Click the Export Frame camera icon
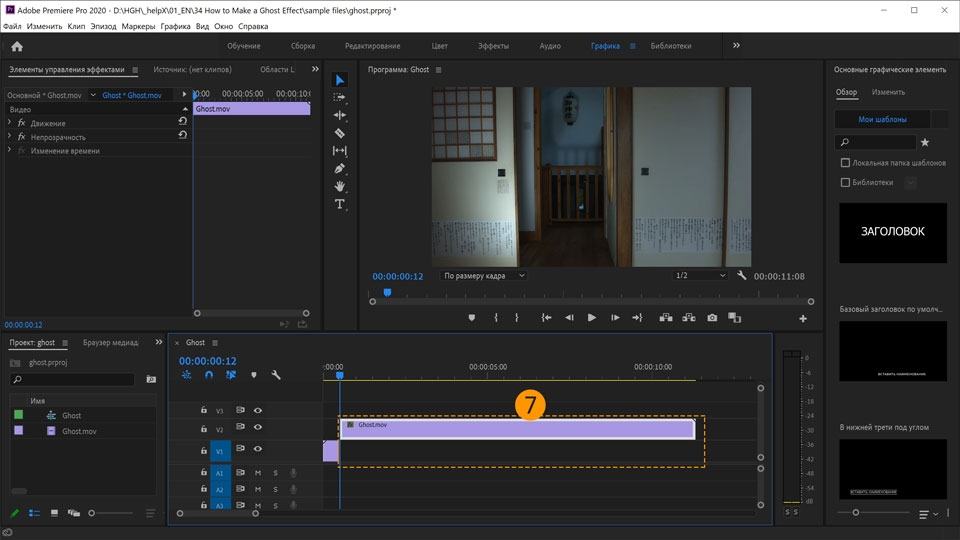The image size is (960, 540). click(x=712, y=318)
